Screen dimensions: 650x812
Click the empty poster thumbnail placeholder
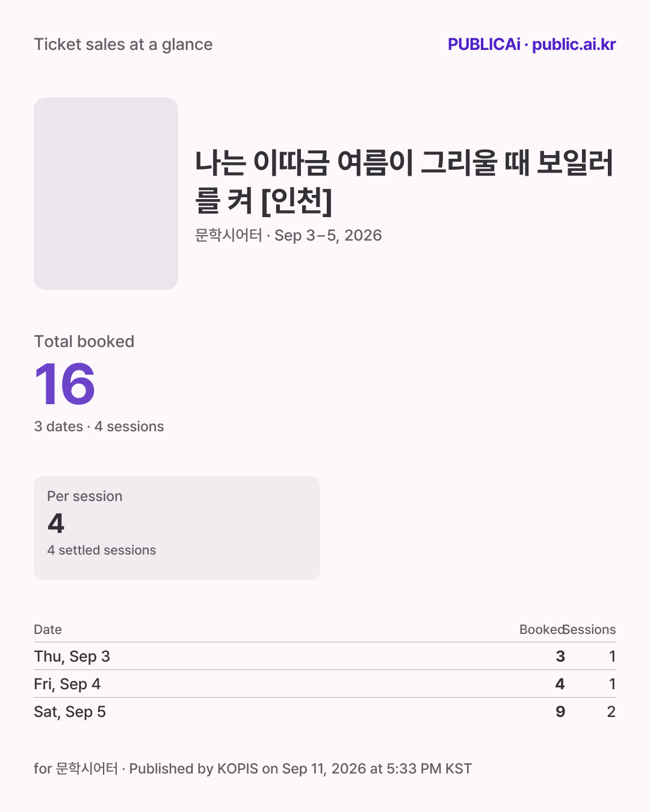pyautogui.click(x=106, y=194)
